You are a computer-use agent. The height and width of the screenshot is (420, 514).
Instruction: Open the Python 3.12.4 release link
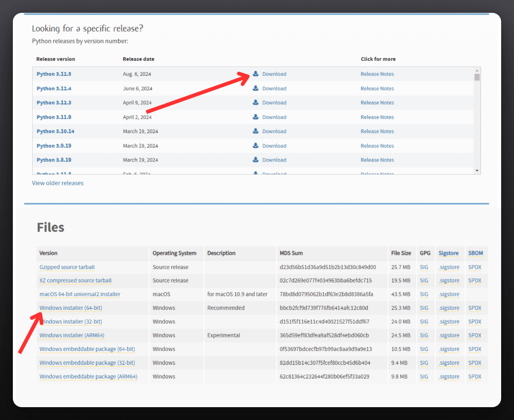[x=54, y=89]
